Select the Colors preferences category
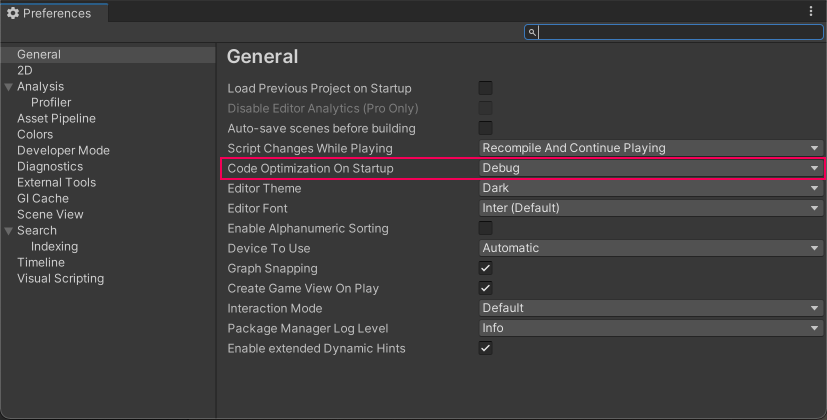The image size is (827, 420). click(x=35, y=135)
